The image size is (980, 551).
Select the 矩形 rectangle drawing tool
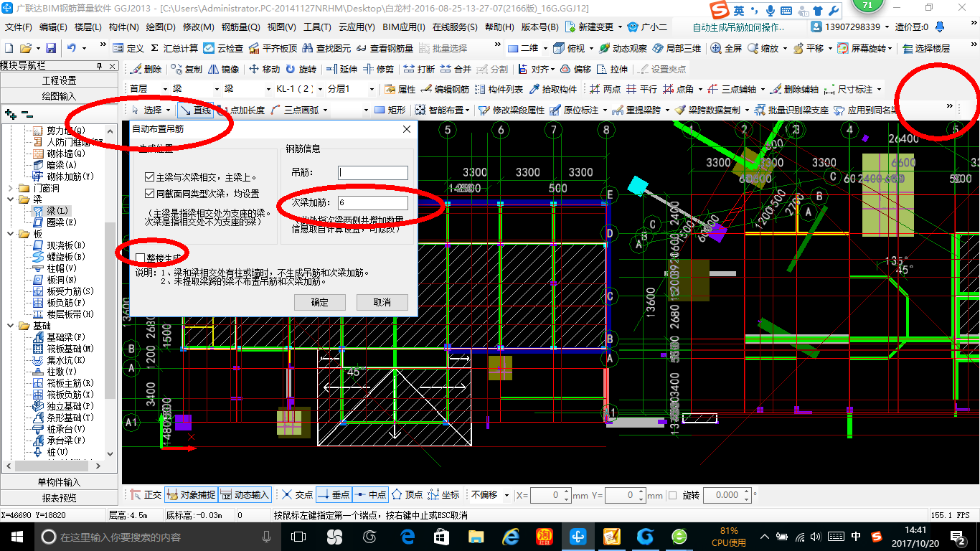390,110
